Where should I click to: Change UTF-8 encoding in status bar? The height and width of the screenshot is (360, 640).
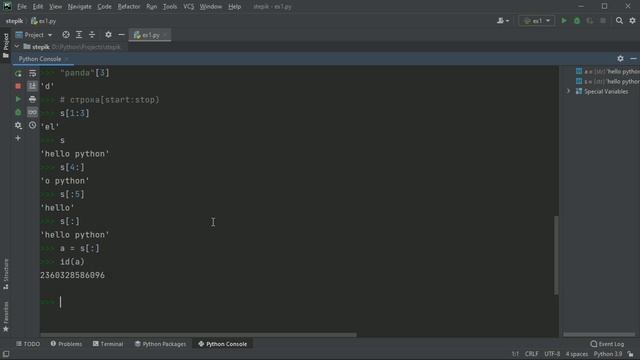click(x=552, y=354)
